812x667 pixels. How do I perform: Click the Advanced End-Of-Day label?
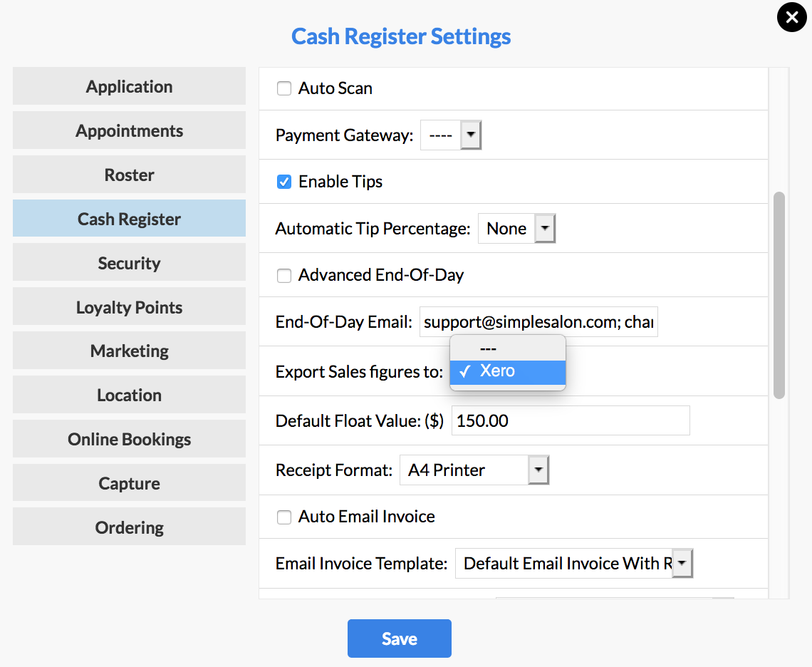(x=380, y=275)
